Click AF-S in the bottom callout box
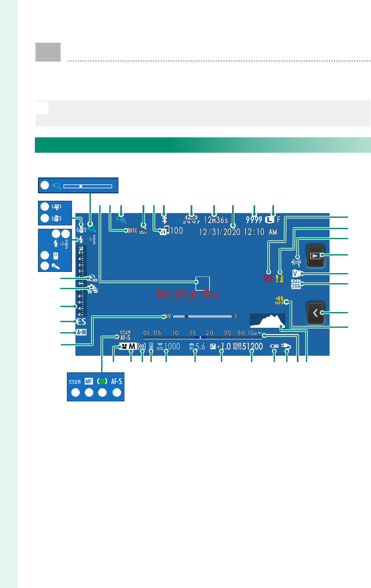Screen dimensions: 371x588 click(x=117, y=382)
